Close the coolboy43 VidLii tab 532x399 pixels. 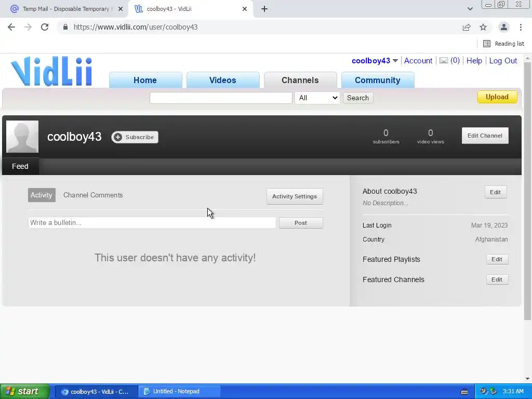tap(245, 9)
